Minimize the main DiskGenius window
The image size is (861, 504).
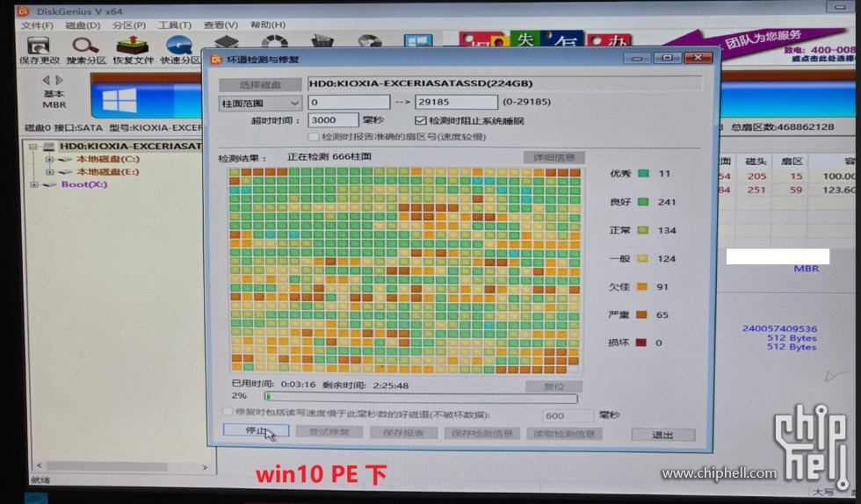840,7
